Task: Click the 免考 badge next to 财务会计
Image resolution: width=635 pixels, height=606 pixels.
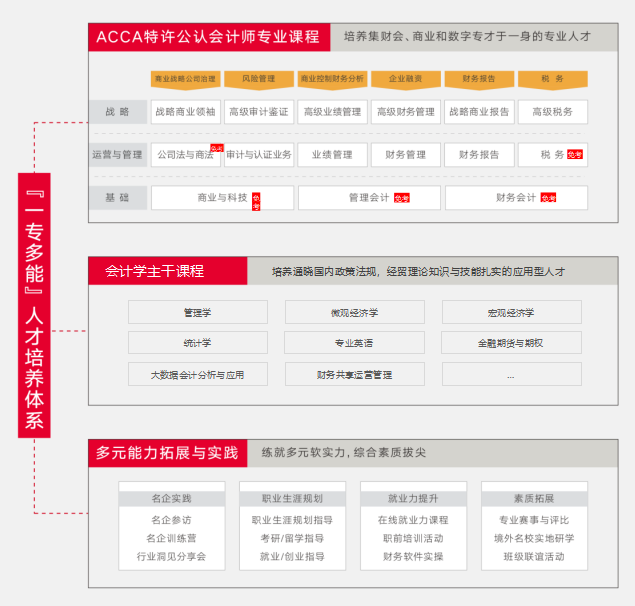Action: coord(548,198)
